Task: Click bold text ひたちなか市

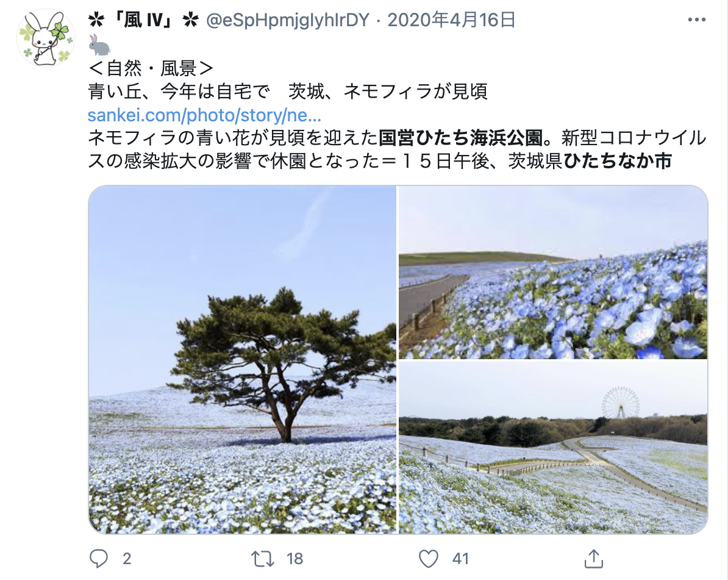Action: point(618,160)
